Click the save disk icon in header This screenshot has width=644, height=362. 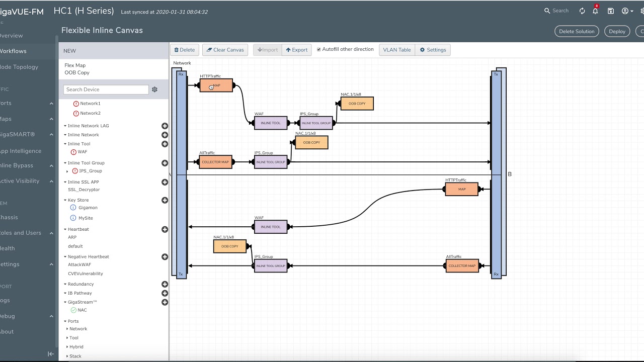(x=611, y=11)
